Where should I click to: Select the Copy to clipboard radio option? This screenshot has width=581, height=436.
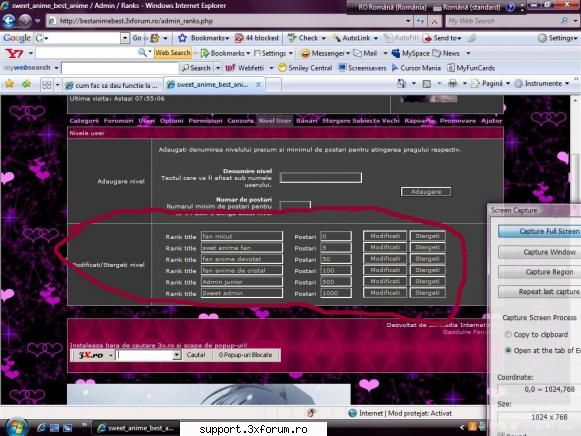click(508, 335)
